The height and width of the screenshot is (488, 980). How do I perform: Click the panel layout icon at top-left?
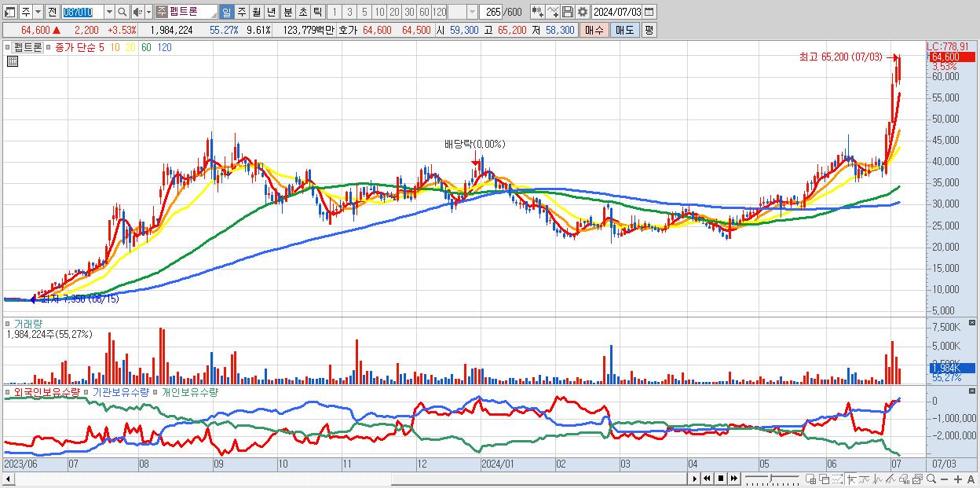[x=10, y=12]
